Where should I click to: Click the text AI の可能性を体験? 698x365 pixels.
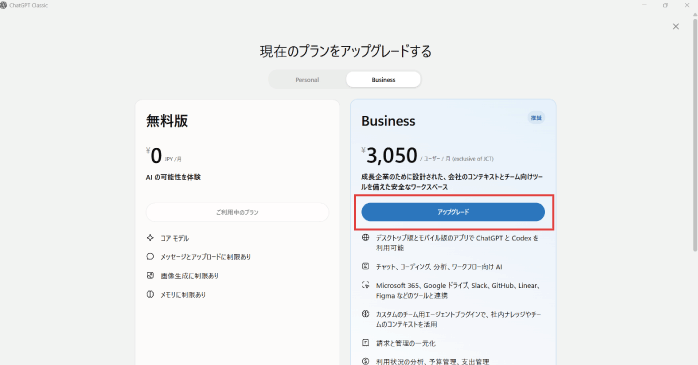(x=173, y=177)
